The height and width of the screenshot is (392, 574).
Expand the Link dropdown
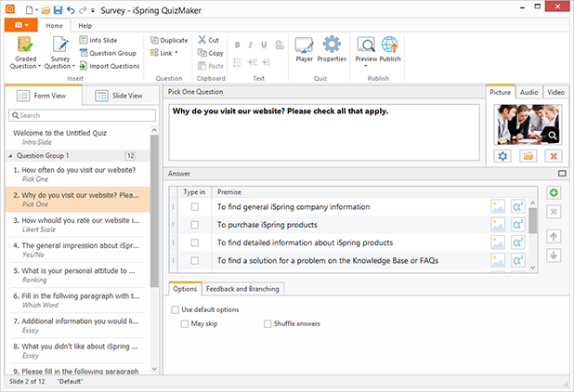click(x=176, y=53)
